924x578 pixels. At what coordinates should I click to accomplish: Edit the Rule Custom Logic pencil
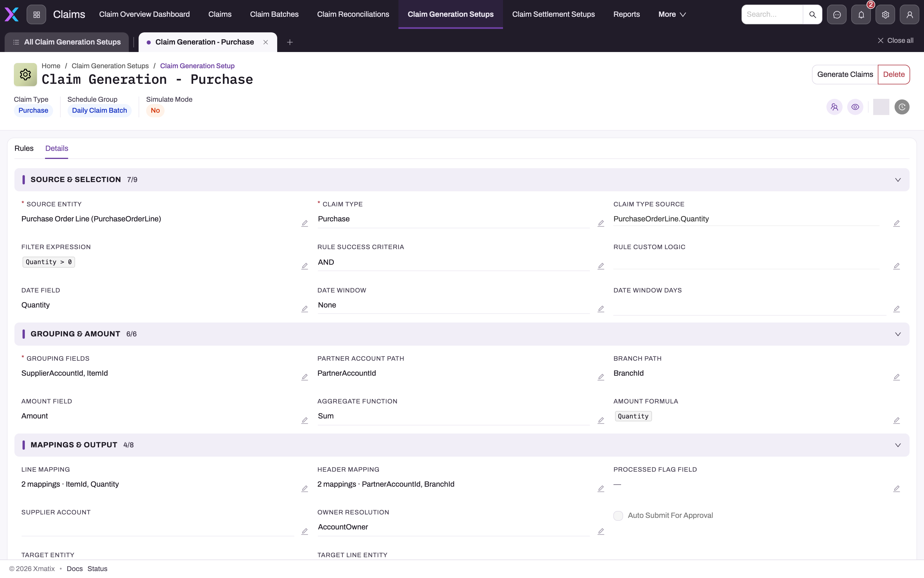click(897, 266)
